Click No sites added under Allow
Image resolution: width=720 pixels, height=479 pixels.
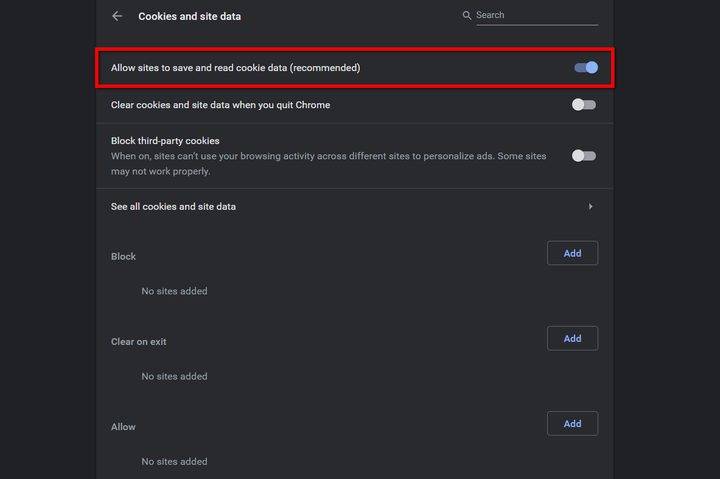pos(174,462)
